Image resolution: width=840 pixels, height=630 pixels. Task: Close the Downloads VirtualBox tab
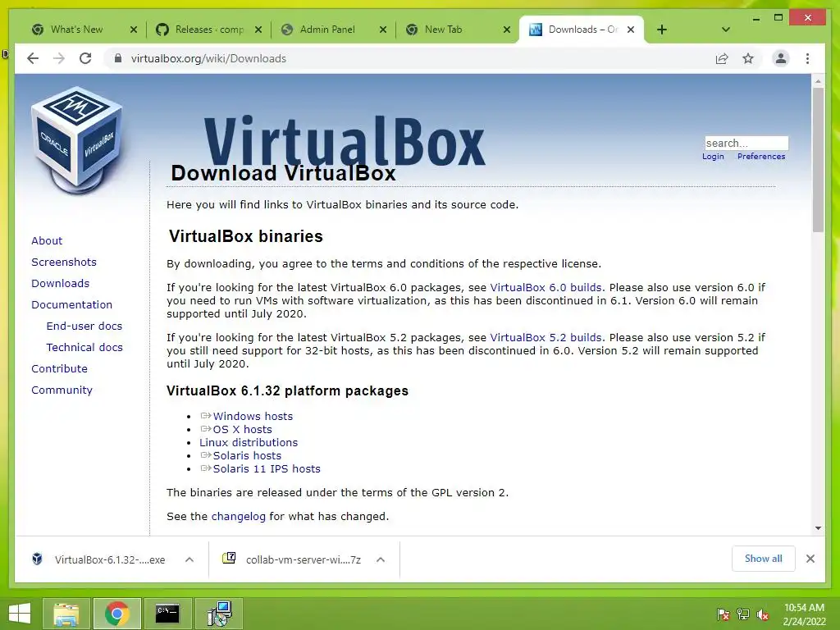coord(631,30)
